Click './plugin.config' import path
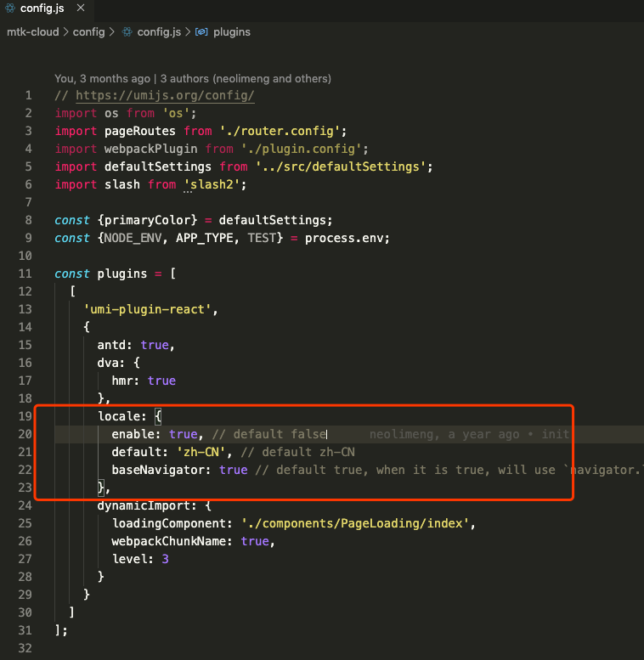Image resolution: width=644 pixels, height=660 pixels. pyautogui.click(x=301, y=149)
